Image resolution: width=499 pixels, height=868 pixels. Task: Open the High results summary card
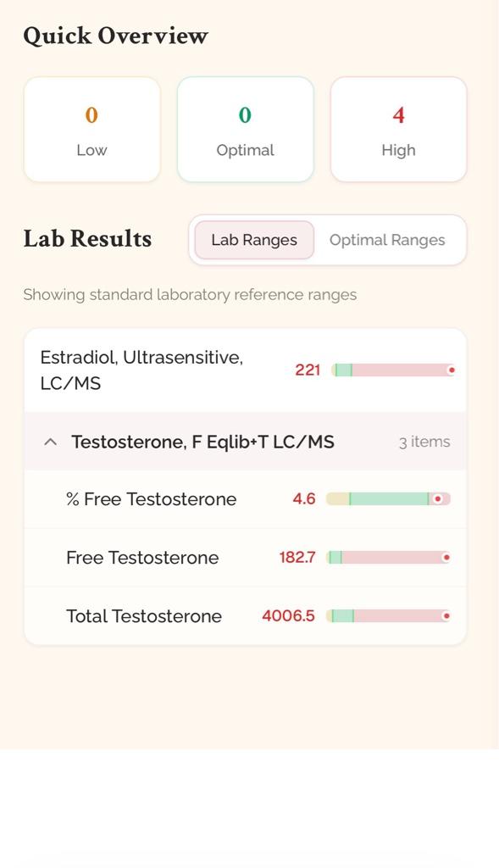(x=398, y=130)
